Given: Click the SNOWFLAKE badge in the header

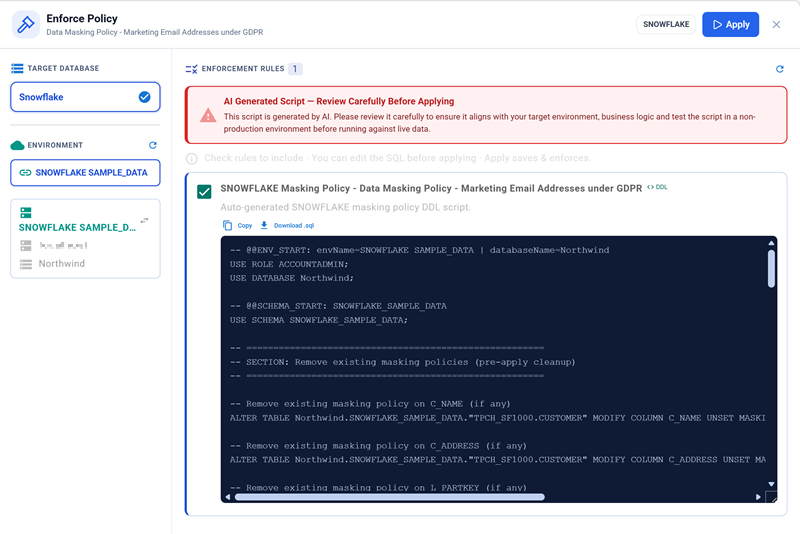Looking at the screenshot, I should (x=666, y=24).
